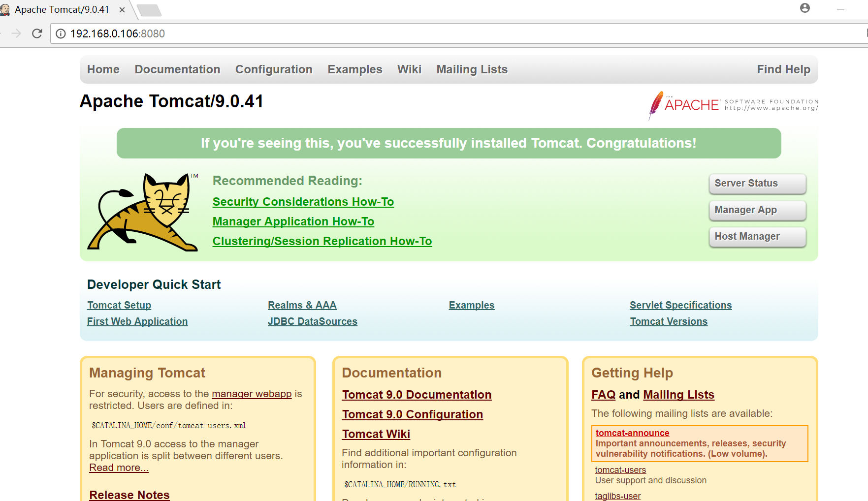Click the Getting Help heading
This screenshot has height=501, width=868.
pyautogui.click(x=632, y=373)
